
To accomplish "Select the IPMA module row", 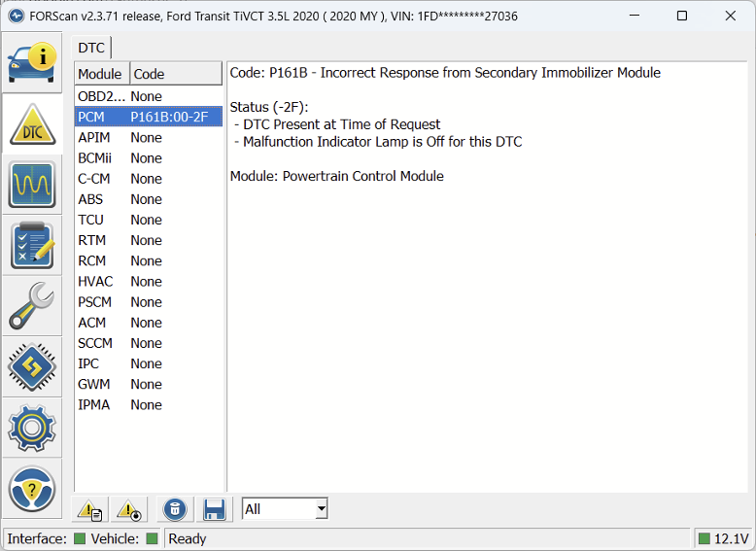I will 149,405.
